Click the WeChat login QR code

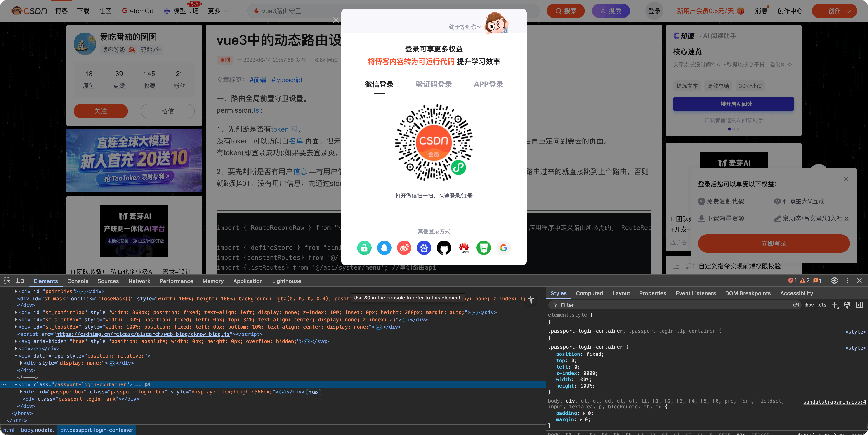click(x=434, y=143)
